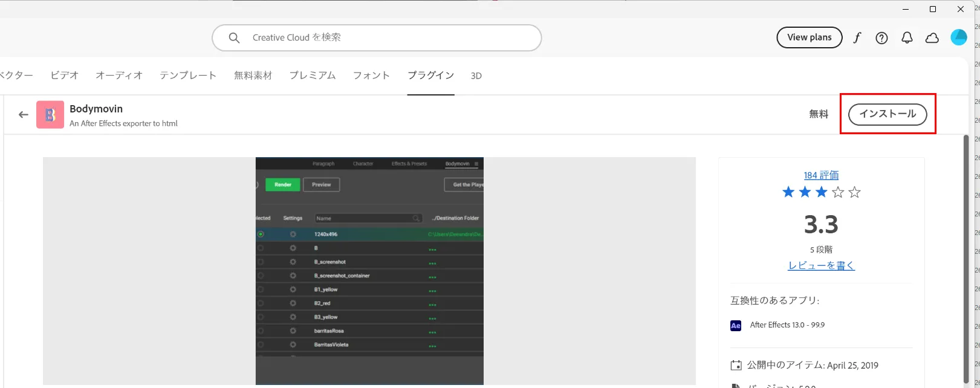
Task: Open the user profile avatar
Action: (x=958, y=37)
